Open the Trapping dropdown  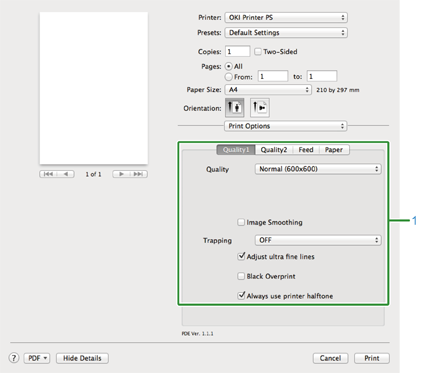pyautogui.click(x=318, y=240)
